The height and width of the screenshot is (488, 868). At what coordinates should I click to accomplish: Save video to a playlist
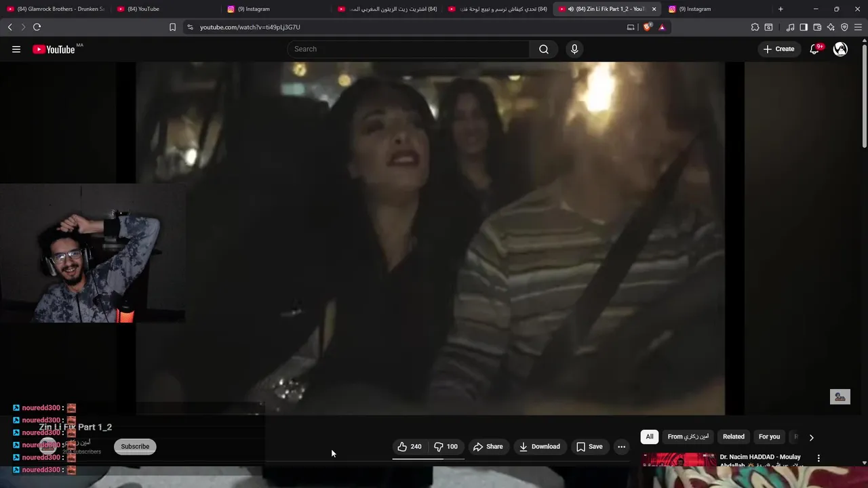(589, 447)
